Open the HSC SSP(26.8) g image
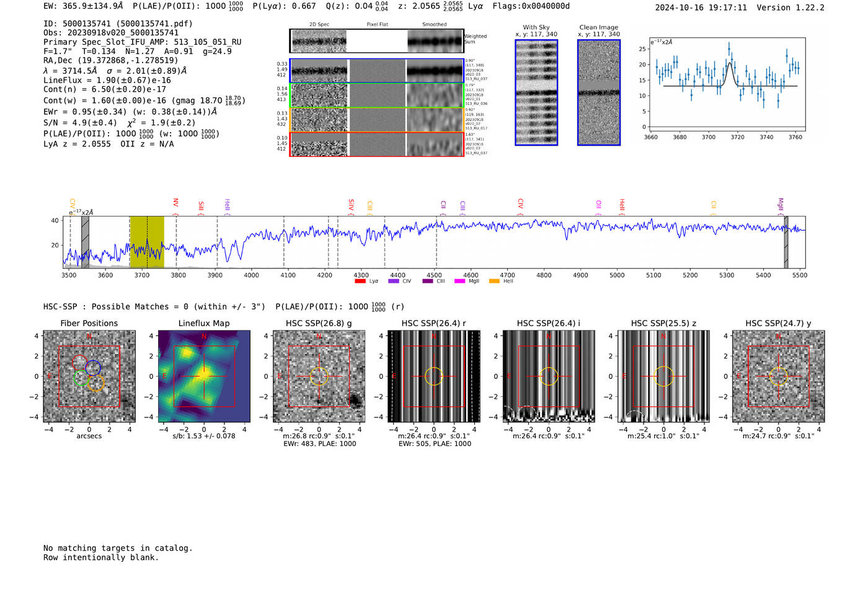Viewport: 868px width, 591px height. (319, 376)
